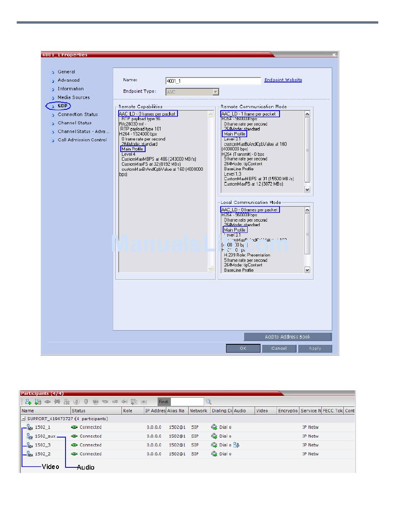Click the Connected status icon for 1502_aux
The height and width of the screenshot is (532, 394).
(x=75, y=436)
